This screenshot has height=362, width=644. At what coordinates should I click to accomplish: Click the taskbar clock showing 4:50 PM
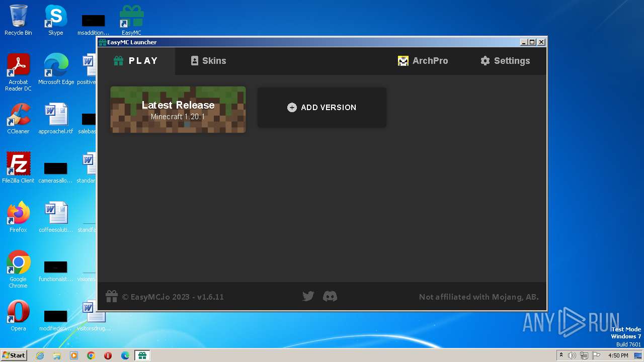[x=618, y=355]
